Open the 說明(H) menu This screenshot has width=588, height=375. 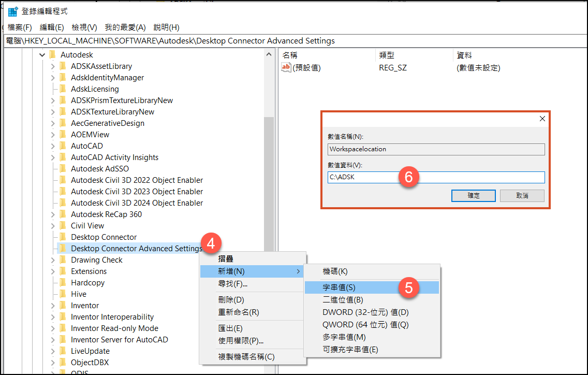pos(167,27)
